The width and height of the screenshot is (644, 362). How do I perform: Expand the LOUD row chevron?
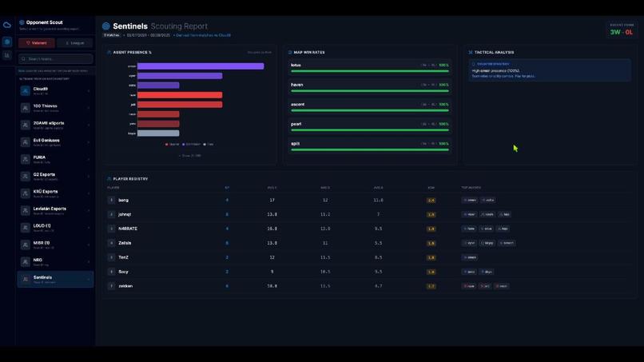pos(89,228)
